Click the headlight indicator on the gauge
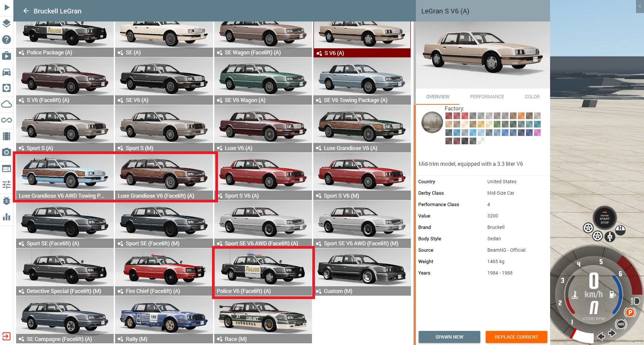 point(635,301)
